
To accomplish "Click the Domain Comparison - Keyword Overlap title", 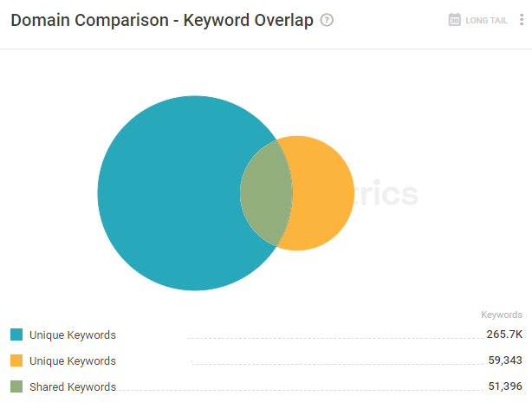I will [162, 21].
